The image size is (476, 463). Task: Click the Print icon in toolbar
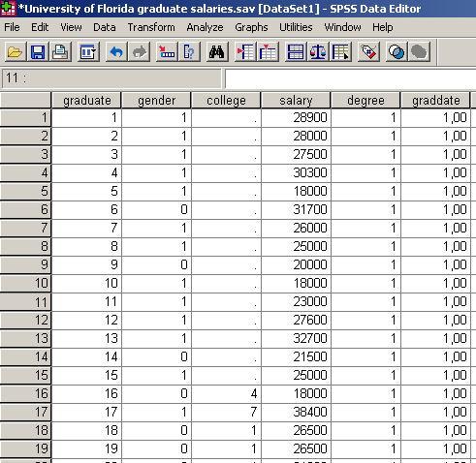click(x=60, y=51)
